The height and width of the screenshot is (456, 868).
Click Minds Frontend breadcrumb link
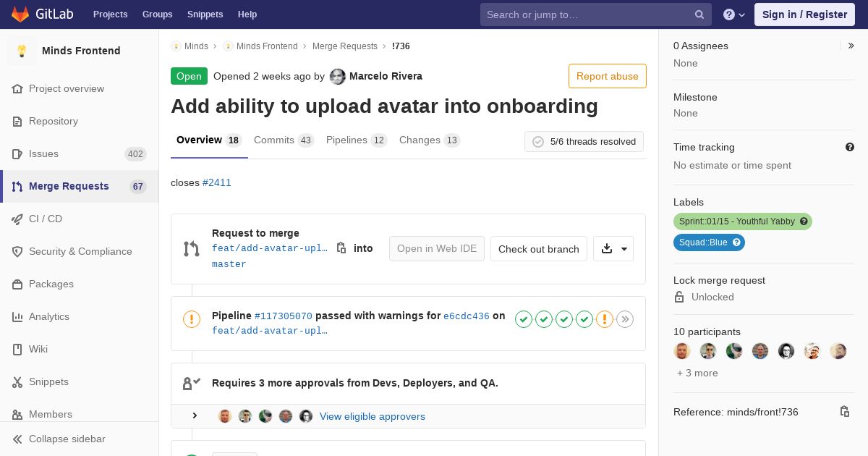coord(267,46)
